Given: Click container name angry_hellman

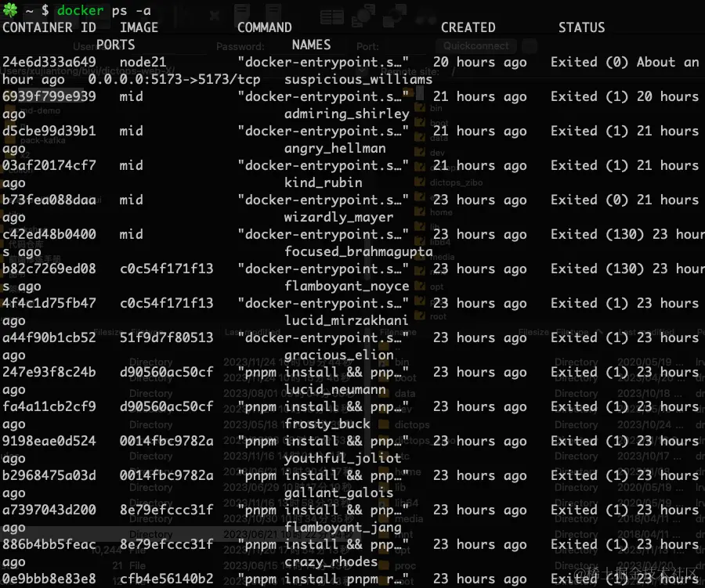Looking at the screenshot, I should pyautogui.click(x=335, y=148).
